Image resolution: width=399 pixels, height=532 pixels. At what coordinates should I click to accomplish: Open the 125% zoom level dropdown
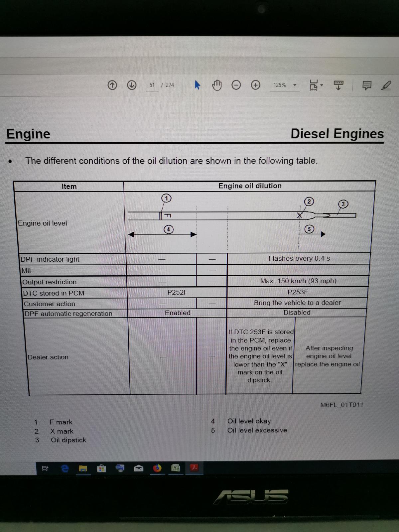(x=285, y=85)
